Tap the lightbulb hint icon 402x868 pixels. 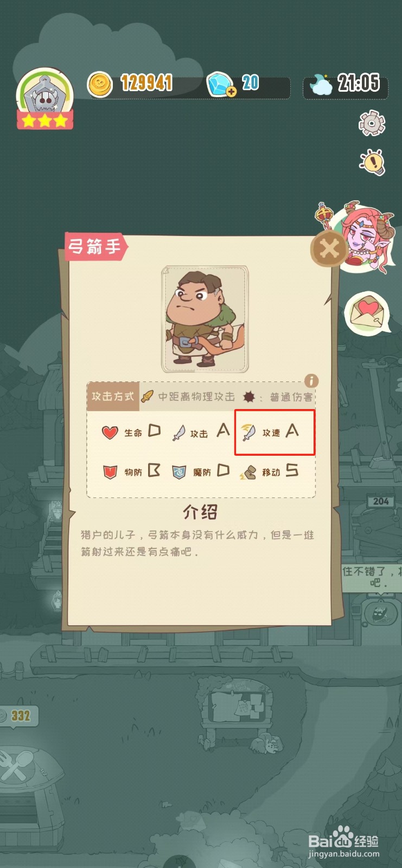373,162
